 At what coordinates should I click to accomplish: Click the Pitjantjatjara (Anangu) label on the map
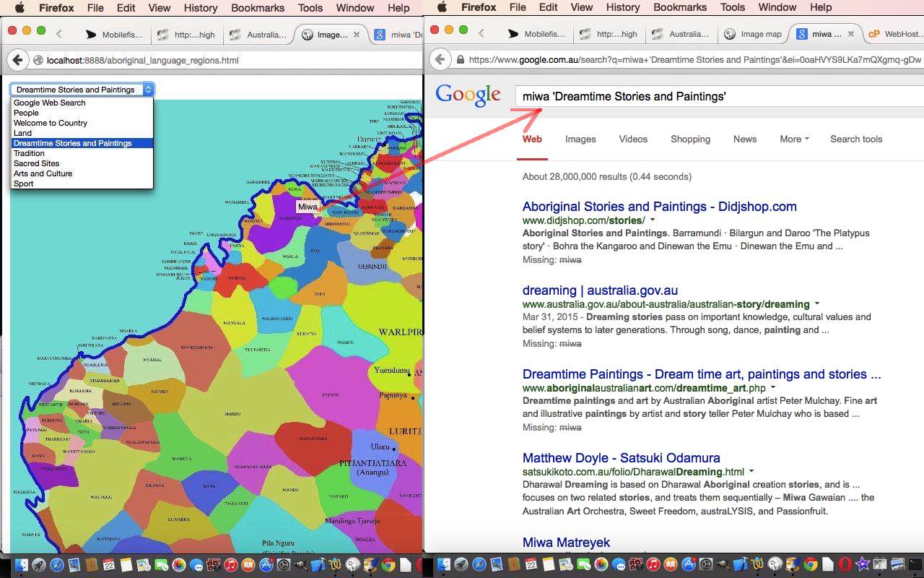click(372, 467)
